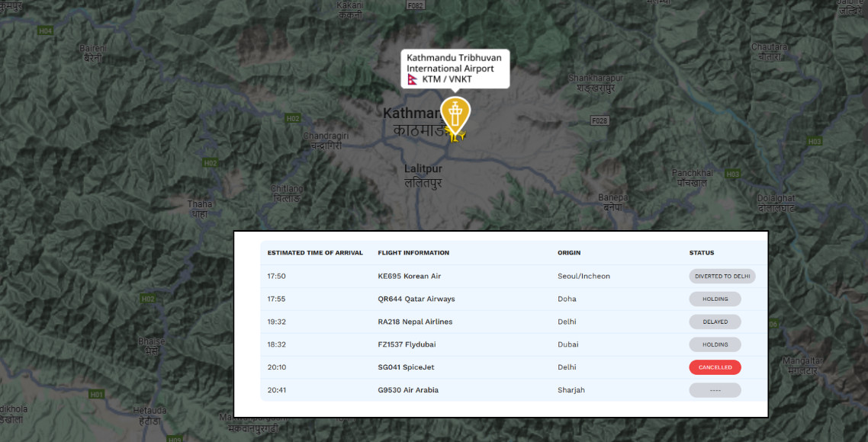Click the Origin column header
The image size is (868, 442).
pos(570,253)
